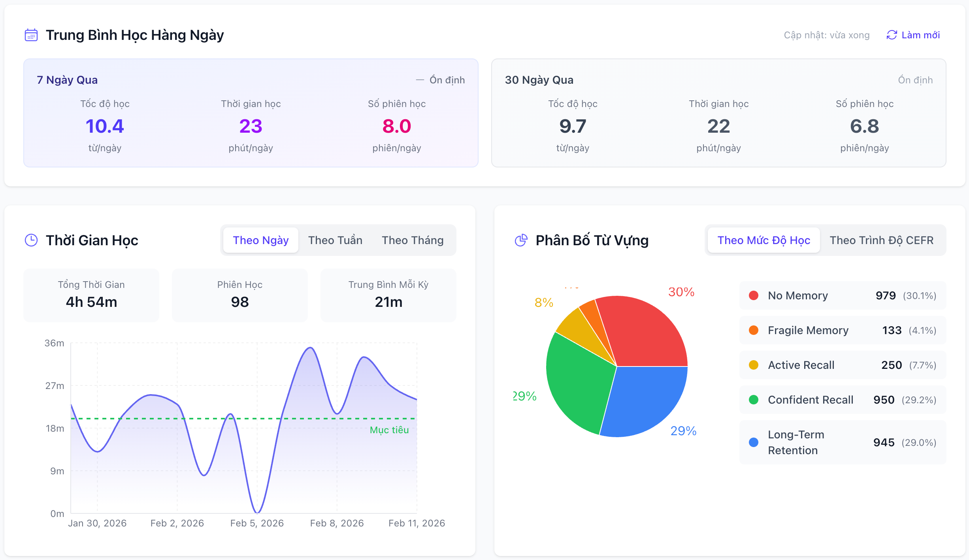Click the clock icon beside Thời Gian Học
The width and height of the screenshot is (969, 560).
pyautogui.click(x=31, y=240)
